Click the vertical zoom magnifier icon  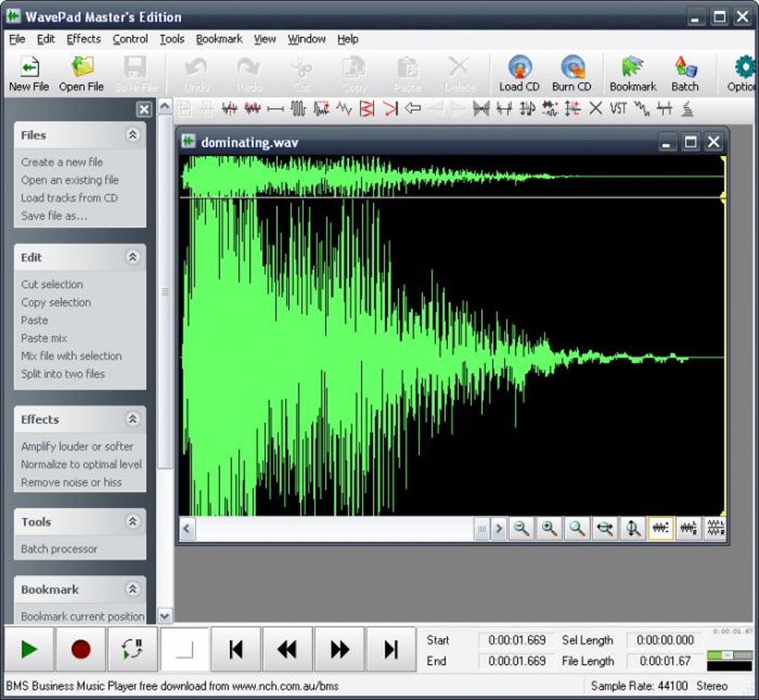[x=632, y=528]
